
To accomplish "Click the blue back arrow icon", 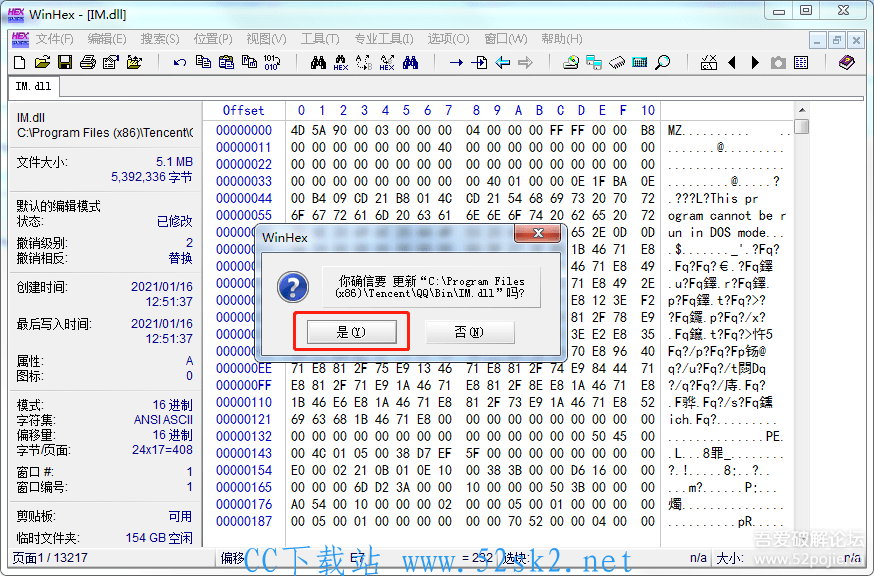I will pos(502,62).
